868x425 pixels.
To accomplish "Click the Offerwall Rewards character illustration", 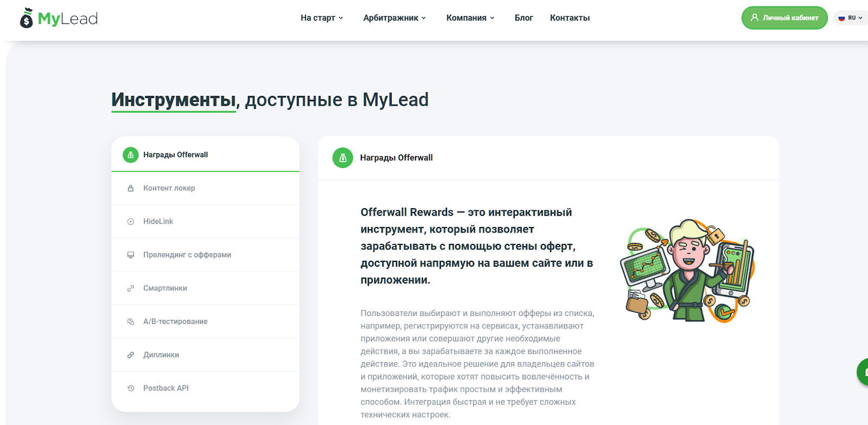I will point(687,271).
